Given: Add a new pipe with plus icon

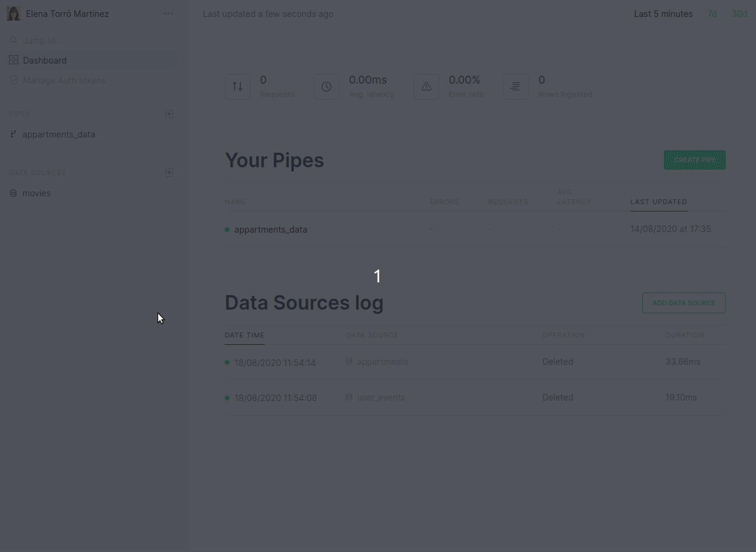Looking at the screenshot, I should click(x=169, y=114).
